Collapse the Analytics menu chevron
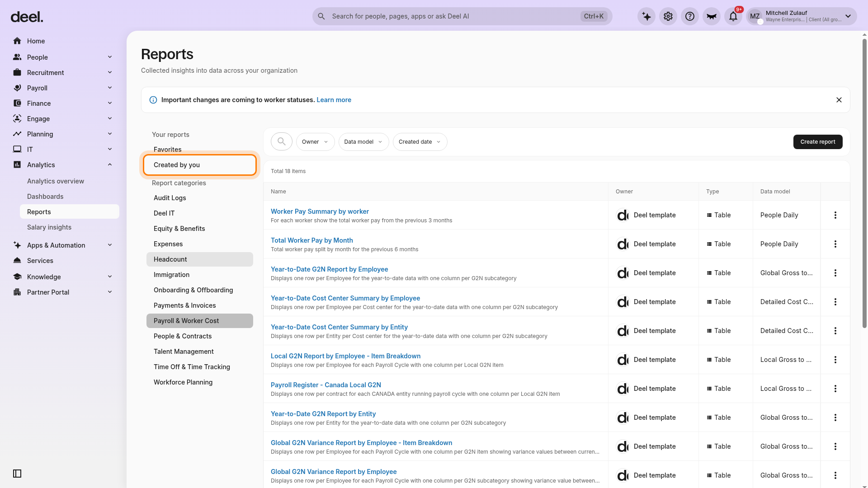The image size is (868, 488). pos(110,164)
